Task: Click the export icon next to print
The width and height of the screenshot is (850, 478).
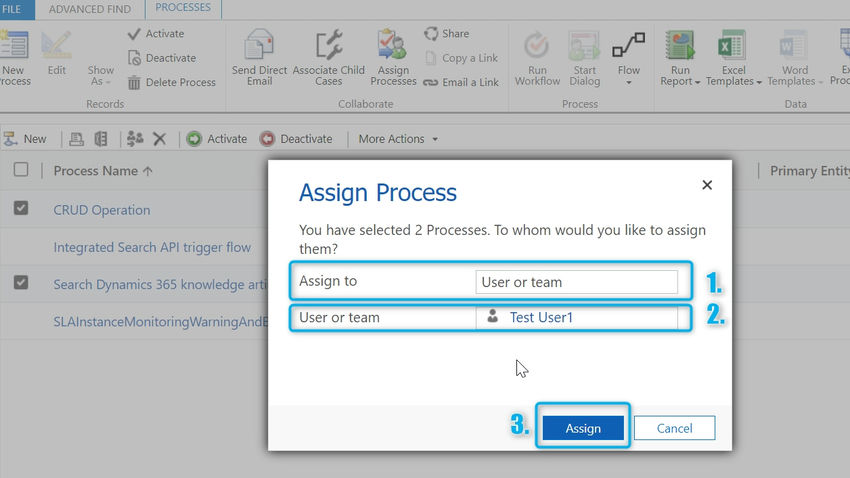Action: (101, 139)
